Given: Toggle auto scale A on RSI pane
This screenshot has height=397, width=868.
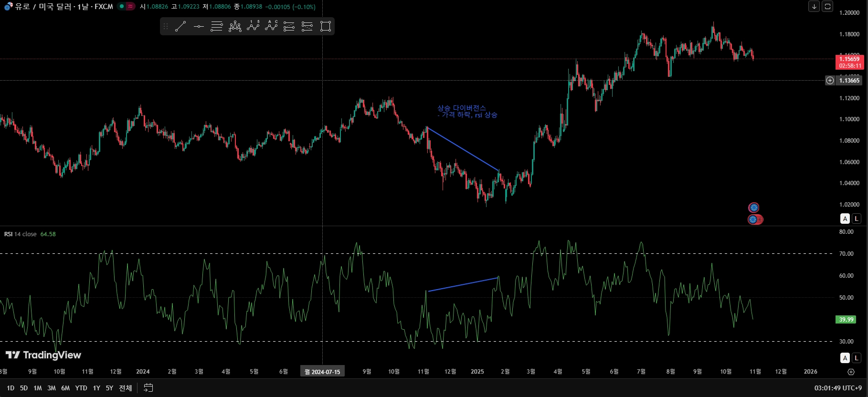Looking at the screenshot, I should tap(845, 358).
